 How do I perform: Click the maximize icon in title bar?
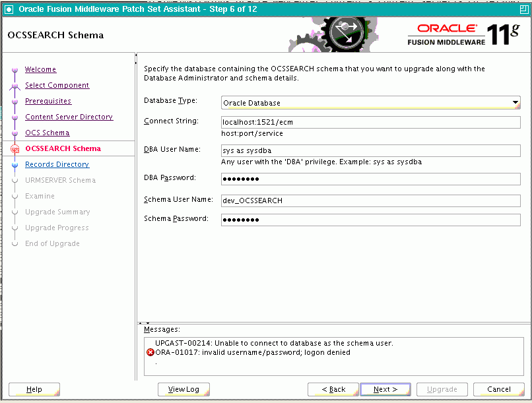pos(524,9)
